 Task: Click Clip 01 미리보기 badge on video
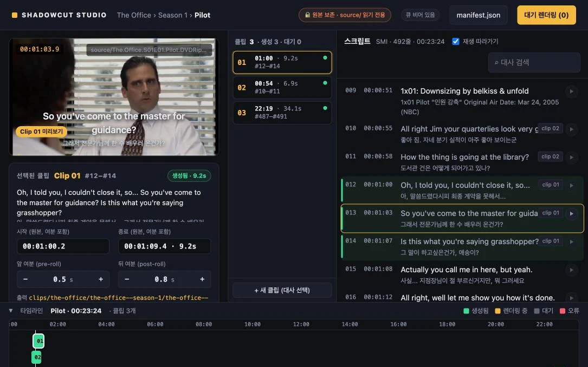pyautogui.click(x=41, y=132)
